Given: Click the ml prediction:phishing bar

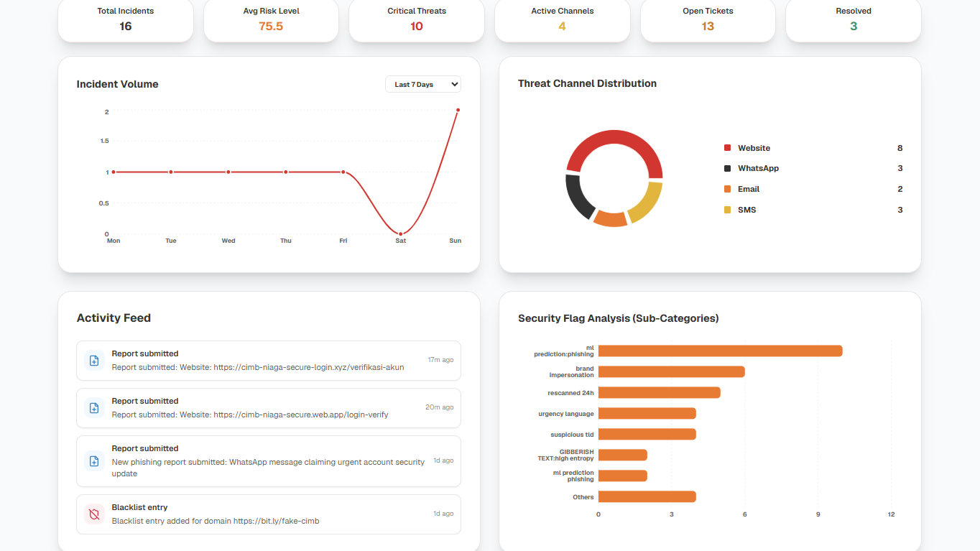Looking at the screenshot, I should [x=720, y=351].
